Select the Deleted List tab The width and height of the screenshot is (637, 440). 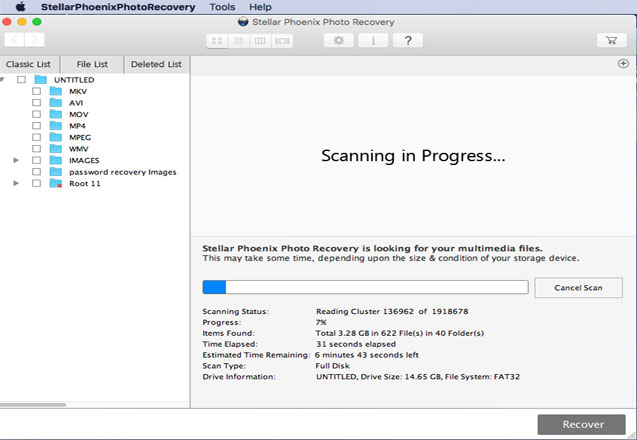point(156,64)
